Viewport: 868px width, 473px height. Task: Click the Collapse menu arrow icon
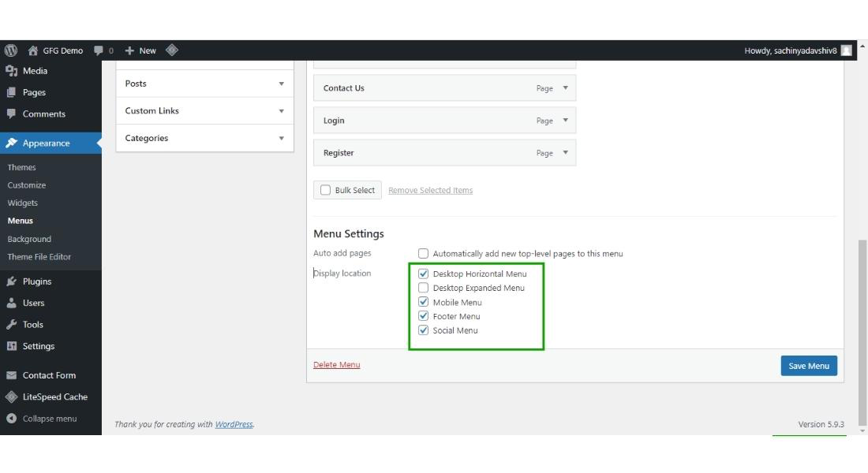pos(11,419)
